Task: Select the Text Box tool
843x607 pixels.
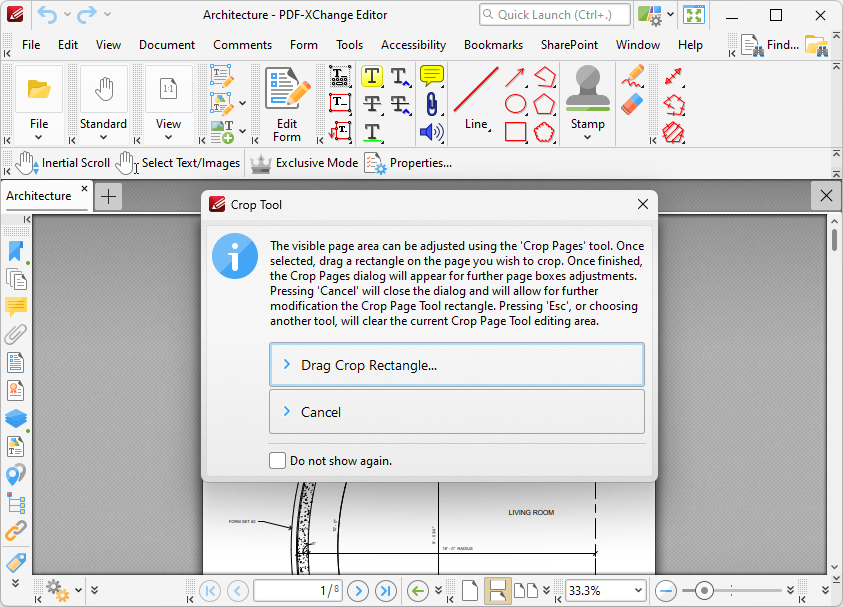Action: pyautogui.click(x=340, y=102)
